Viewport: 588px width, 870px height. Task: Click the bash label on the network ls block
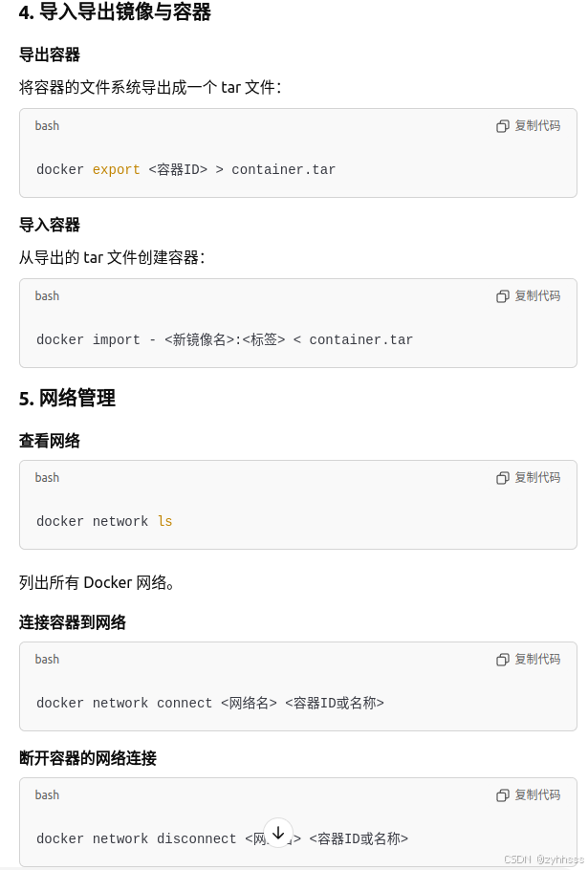click(47, 477)
